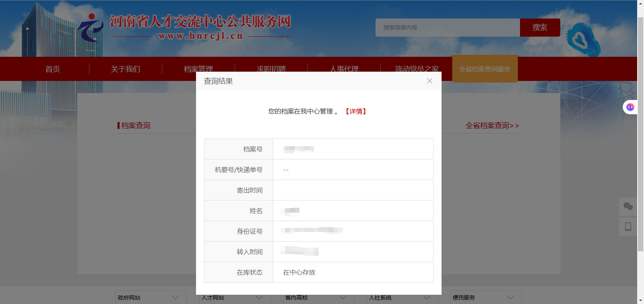Screen dimensions: 644x304
Task: Expand the 政府网站 dropdown
Action: click(x=151, y=298)
